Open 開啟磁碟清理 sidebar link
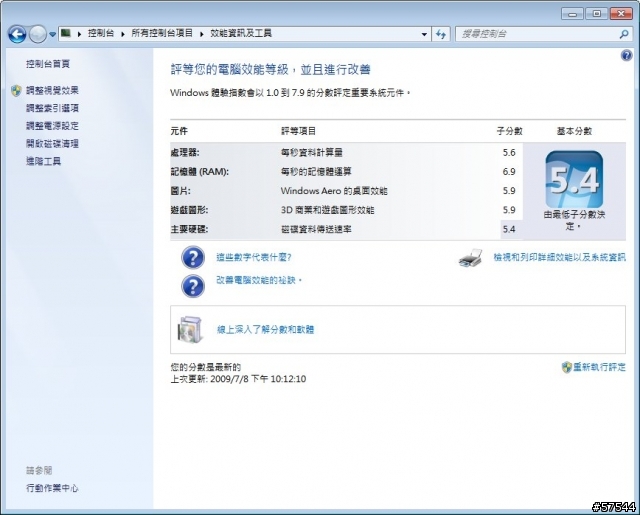 [x=52, y=144]
